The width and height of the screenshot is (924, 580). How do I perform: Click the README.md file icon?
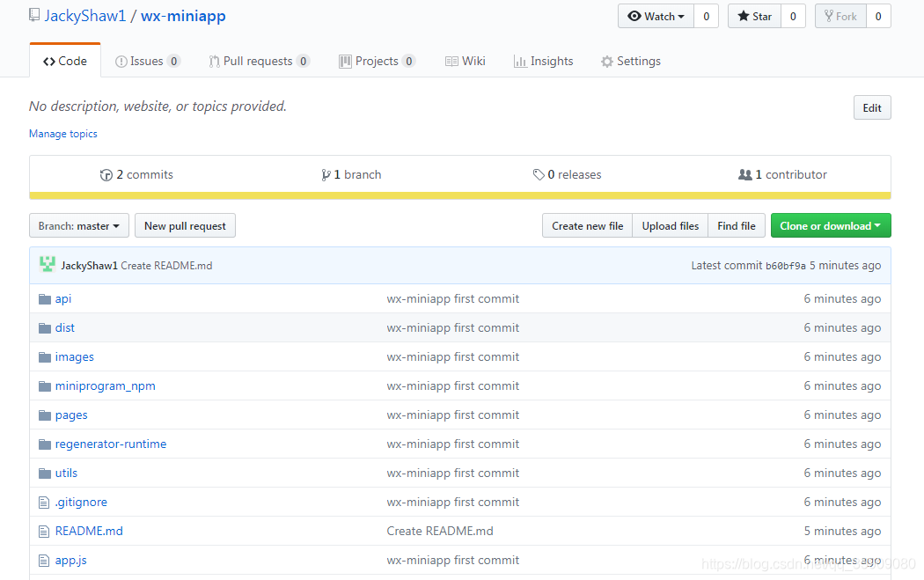[x=44, y=531]
